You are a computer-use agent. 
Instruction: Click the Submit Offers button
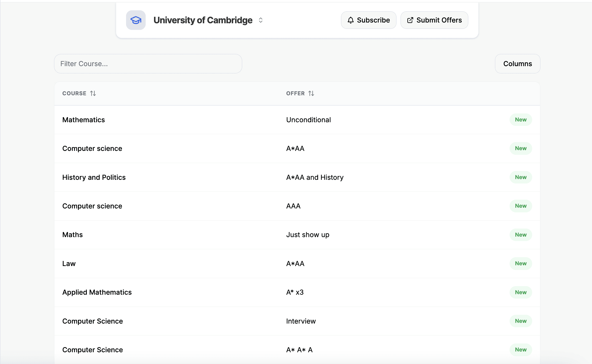(x=434, y=20)
